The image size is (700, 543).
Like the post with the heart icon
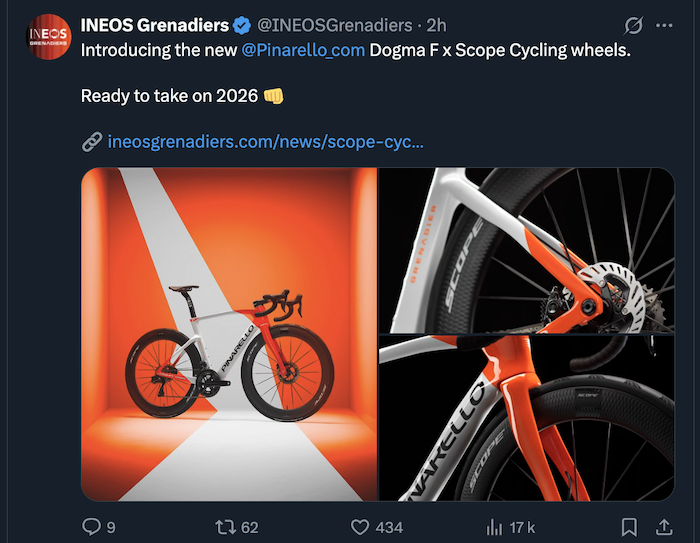click(362, 526)
